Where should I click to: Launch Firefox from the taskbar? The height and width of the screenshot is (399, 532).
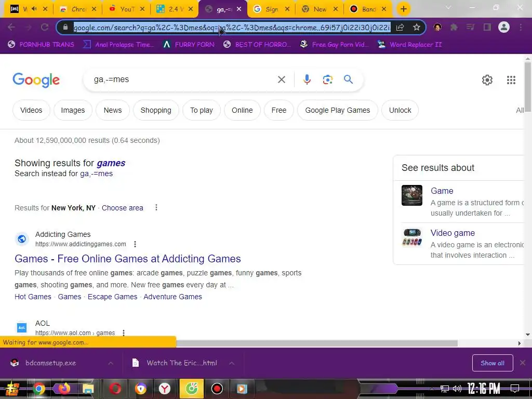click(x=64, y=389)
